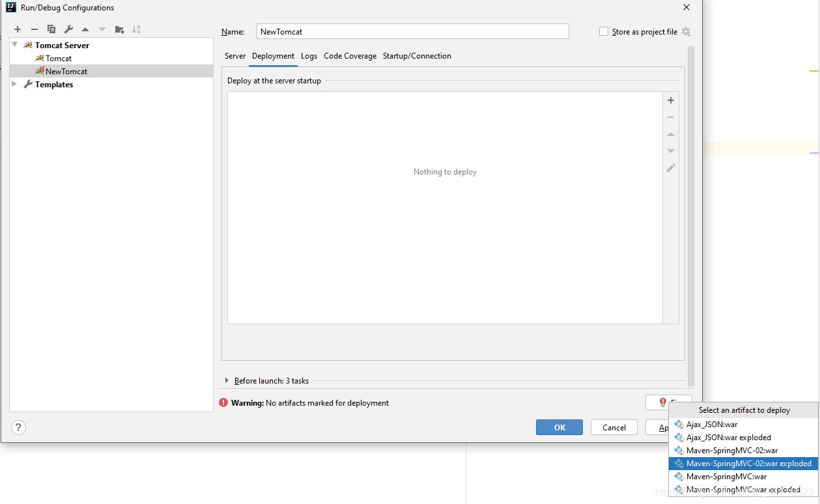Viewport: 820px width, 504px height.
Task: Click the Cancel button
Action: coord(614,427)
